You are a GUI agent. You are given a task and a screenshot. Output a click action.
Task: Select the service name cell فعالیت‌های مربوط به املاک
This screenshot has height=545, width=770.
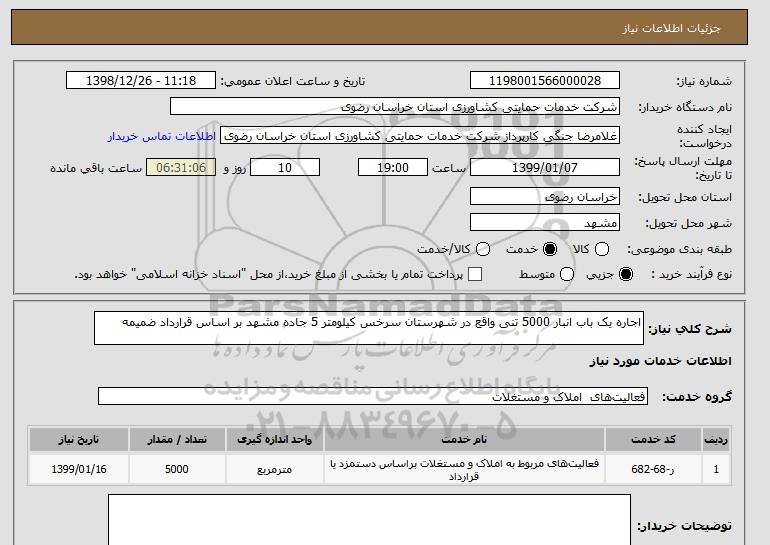(464, 469)
